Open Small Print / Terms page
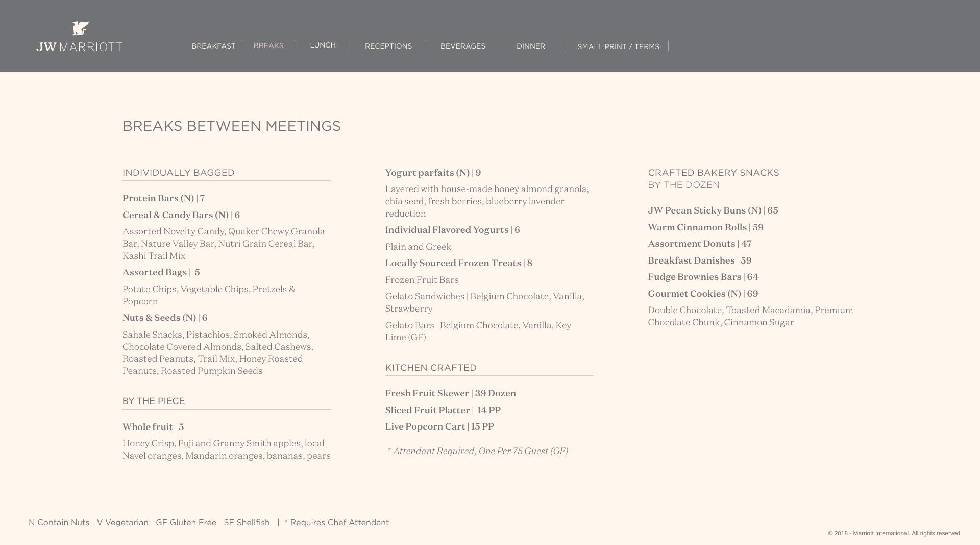This screenshot has height=545, width=980. coord(618,46)
